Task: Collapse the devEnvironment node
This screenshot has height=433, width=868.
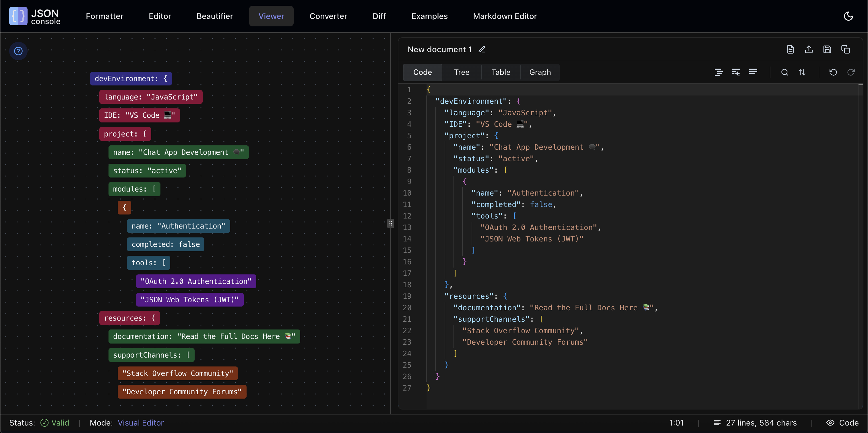Action: (131, 79)
